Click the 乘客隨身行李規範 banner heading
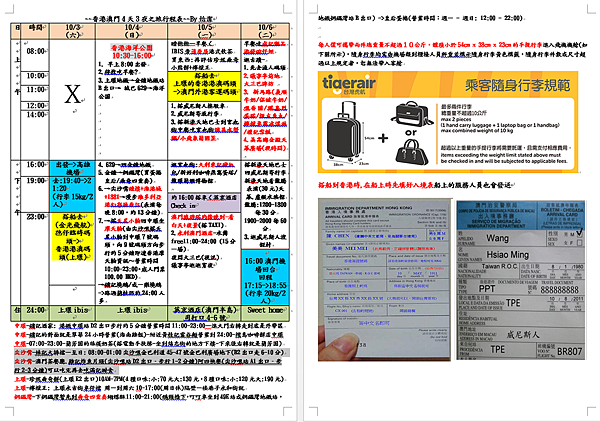The image size is (600, 422). [x=517, y=85]
